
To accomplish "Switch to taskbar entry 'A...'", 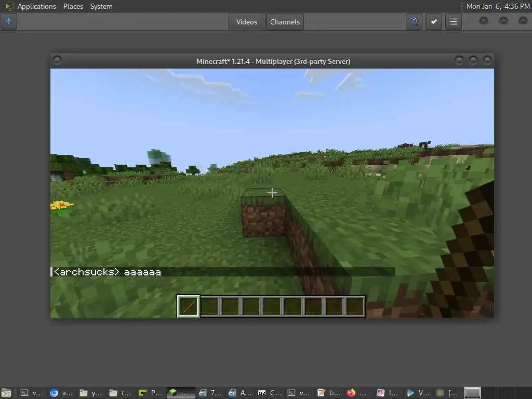I will point(240,393).
